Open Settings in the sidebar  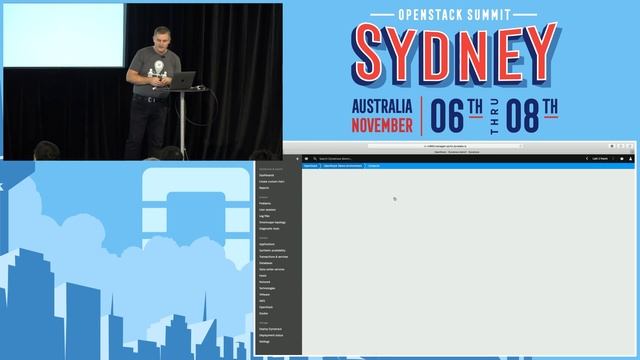pyautogui.click(x=264, y=342)
